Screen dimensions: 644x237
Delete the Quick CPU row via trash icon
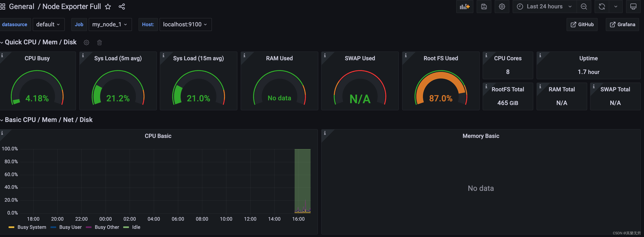(99, 42)
